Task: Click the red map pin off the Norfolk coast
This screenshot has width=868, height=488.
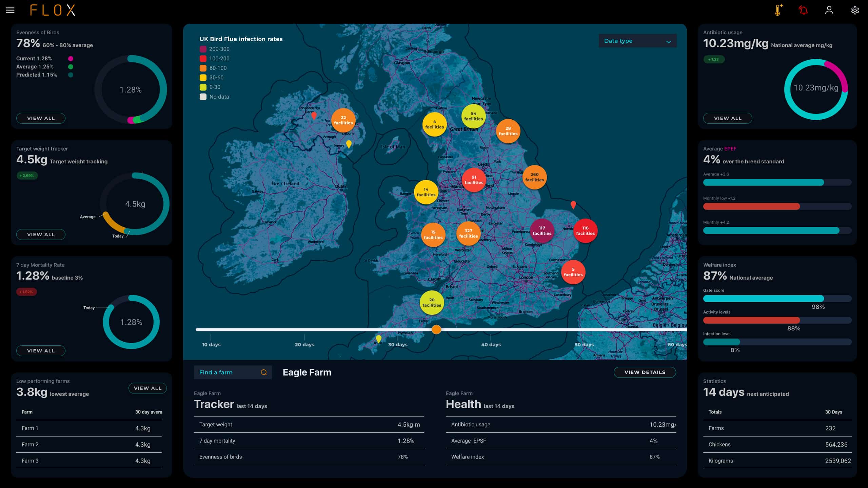Action: 573,205
